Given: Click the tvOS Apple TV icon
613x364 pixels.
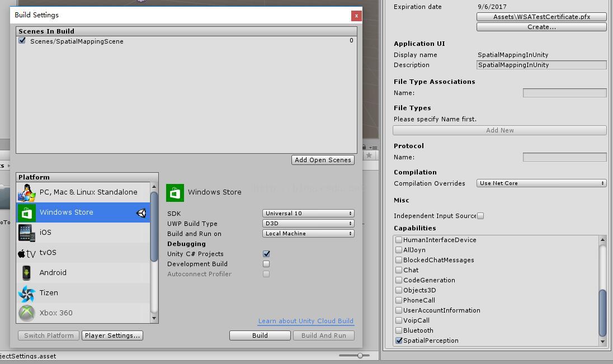Looking at the screenshot, I should pyautogui.click(x=27, y=253).
